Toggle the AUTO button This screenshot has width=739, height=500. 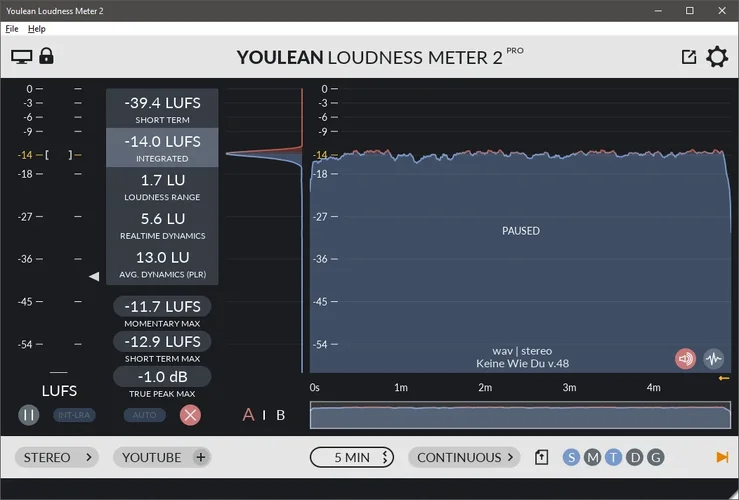144,415
